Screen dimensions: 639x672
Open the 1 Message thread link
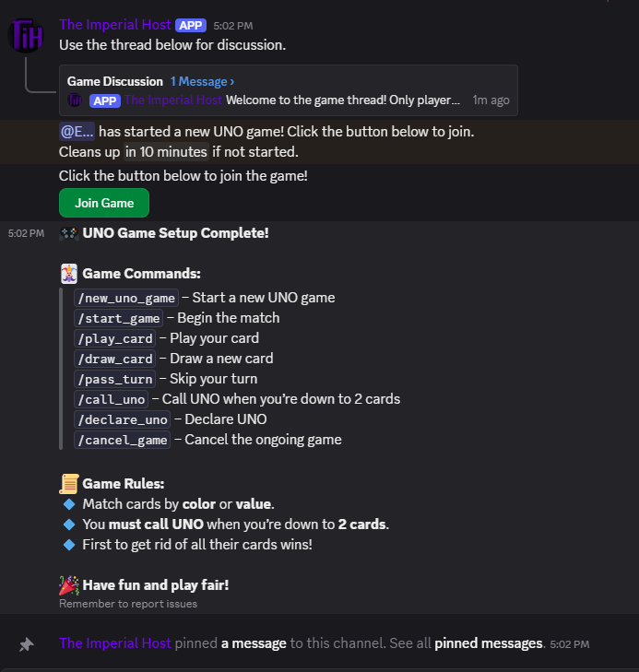(x=202, y=81)
